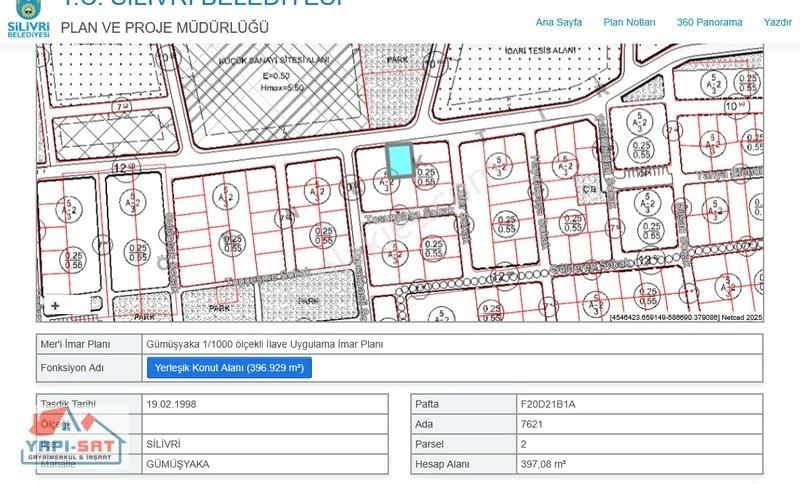Click the Parsel label cell
The width and height of the screenshot is (800, 484).
[464, 444]
